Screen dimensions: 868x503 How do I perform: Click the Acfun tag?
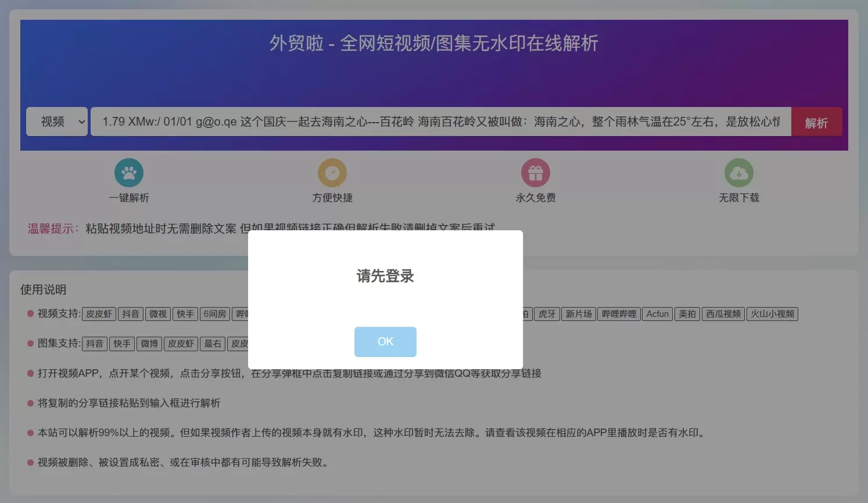tap(658, 314)
